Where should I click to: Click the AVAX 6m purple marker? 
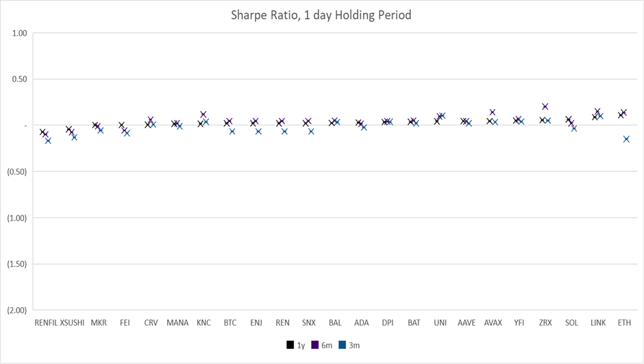(x=493, y=112)
